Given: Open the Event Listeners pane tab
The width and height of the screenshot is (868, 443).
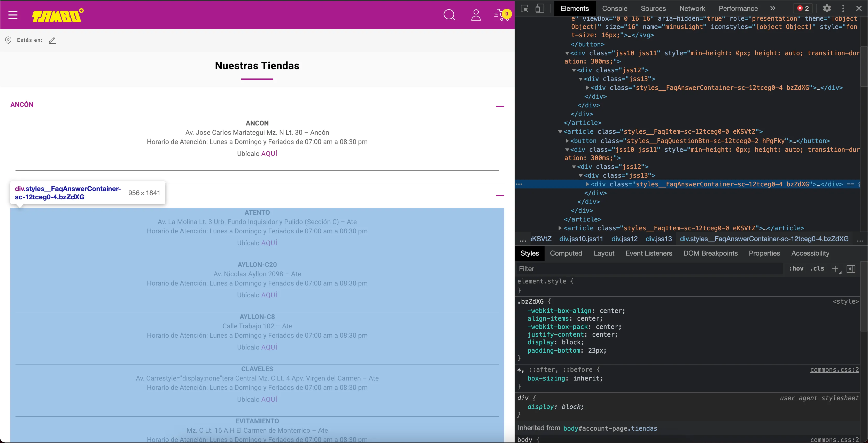Looking at the screenshot, I should point(649,253).
